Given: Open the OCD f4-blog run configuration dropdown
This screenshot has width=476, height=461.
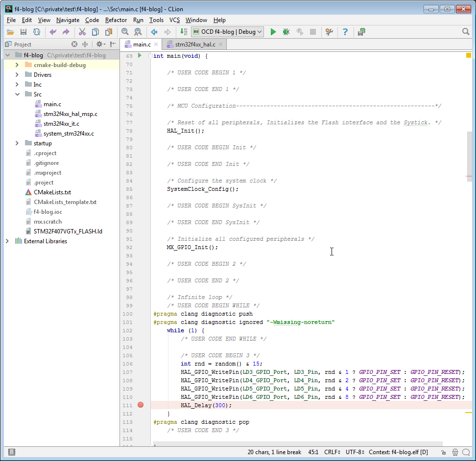Looking at the screenshot, I should pyautogui.click(x=228, y=32).
